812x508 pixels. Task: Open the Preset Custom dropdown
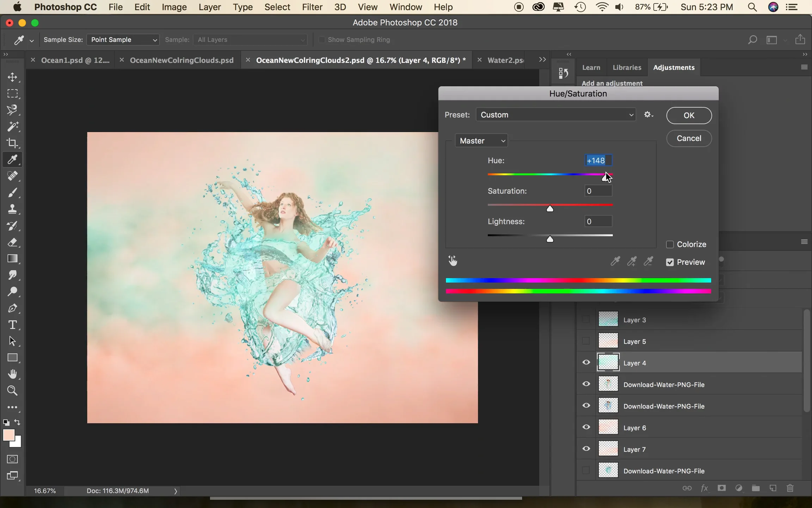tap(556, 115)
